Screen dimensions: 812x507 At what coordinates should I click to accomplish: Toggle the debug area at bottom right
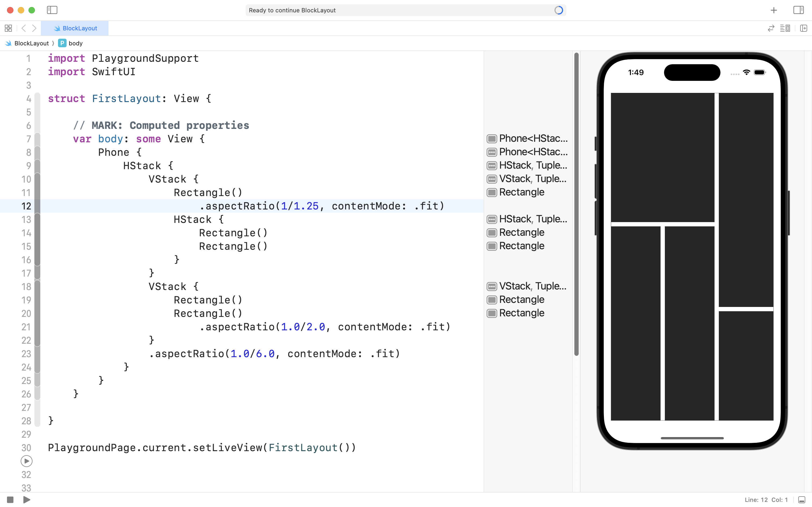(802, 500)
